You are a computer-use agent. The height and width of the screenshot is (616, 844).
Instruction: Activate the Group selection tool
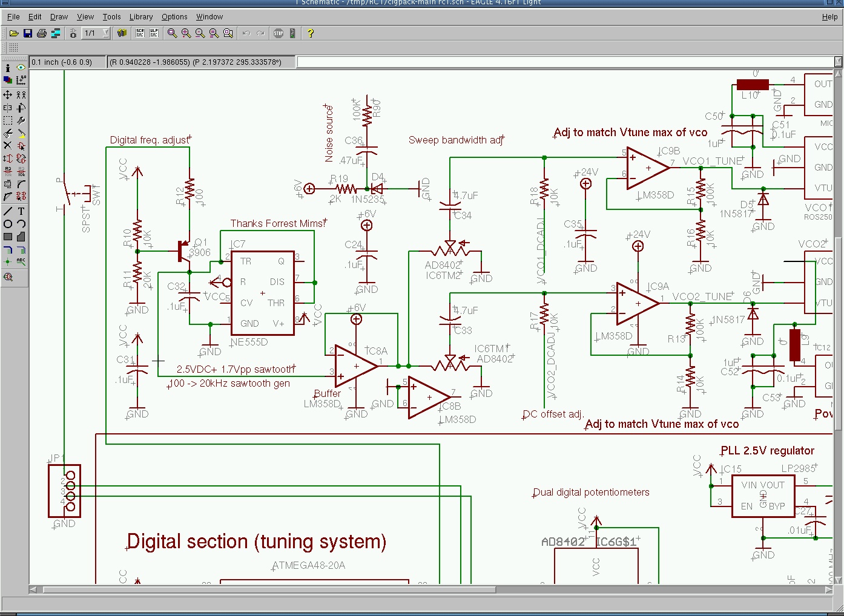pos(8,120)
